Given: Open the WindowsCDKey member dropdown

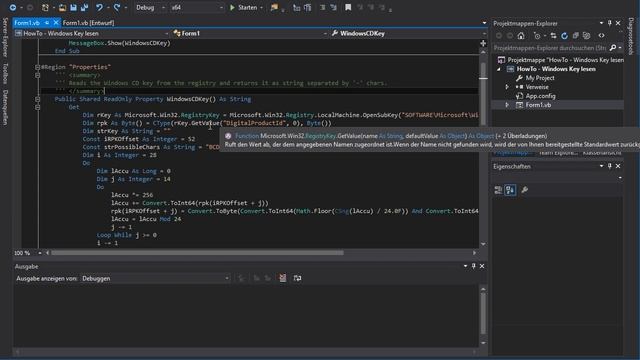Looking at the screenshot, I should [x=408, y=33].
